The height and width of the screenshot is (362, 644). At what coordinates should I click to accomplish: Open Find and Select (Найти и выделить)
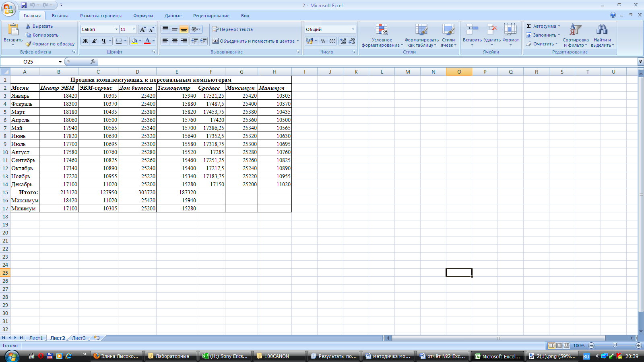point(603,35)
